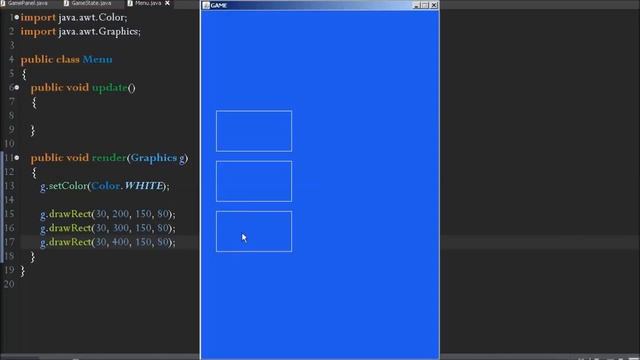Minimize the GAME window
The height and width of the screenshot is (360, 640).
pyautogui.click(x=416, y=5)
